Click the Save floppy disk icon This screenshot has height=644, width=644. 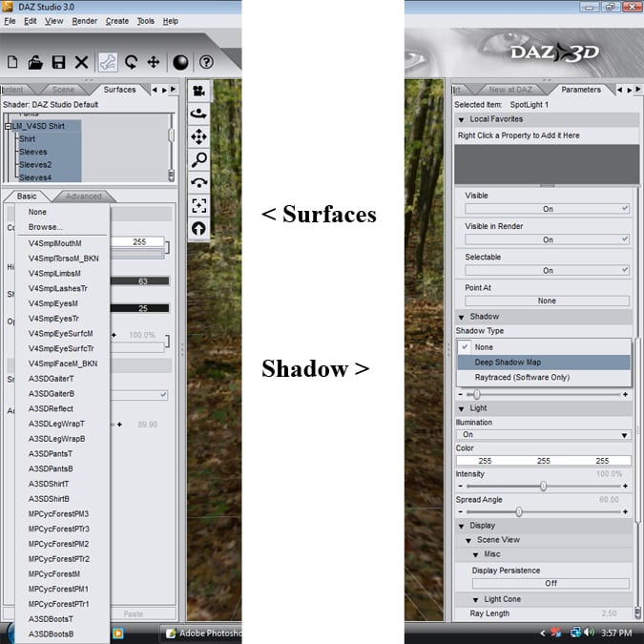[x=58, y=62]
